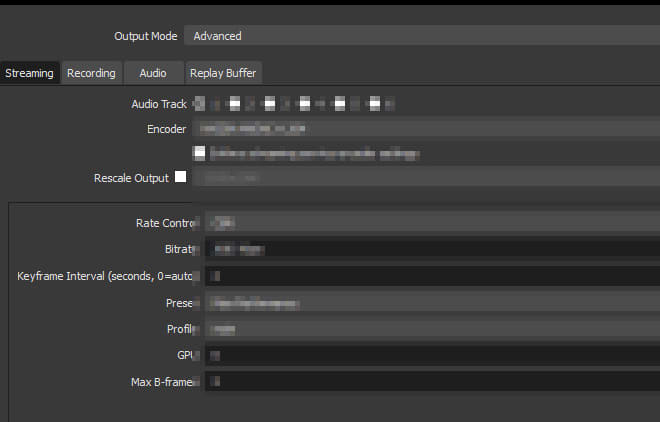Open the Preset dropdown
The image size is (660, 422).
coord(432,303)
